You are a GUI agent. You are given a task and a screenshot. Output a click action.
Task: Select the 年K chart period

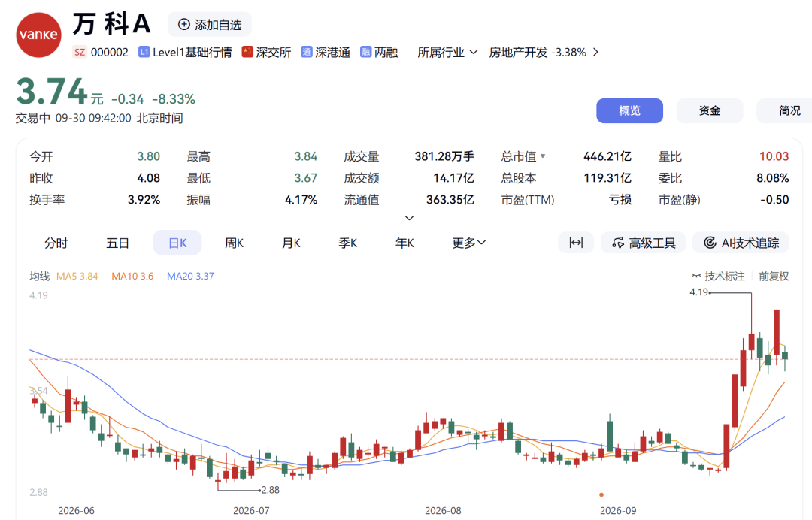(x=404, y=243)
